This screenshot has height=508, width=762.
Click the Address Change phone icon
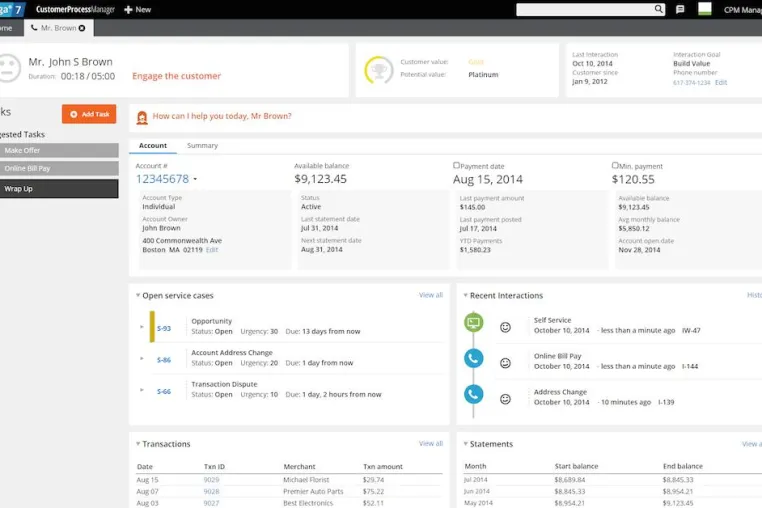pos(473,394)
